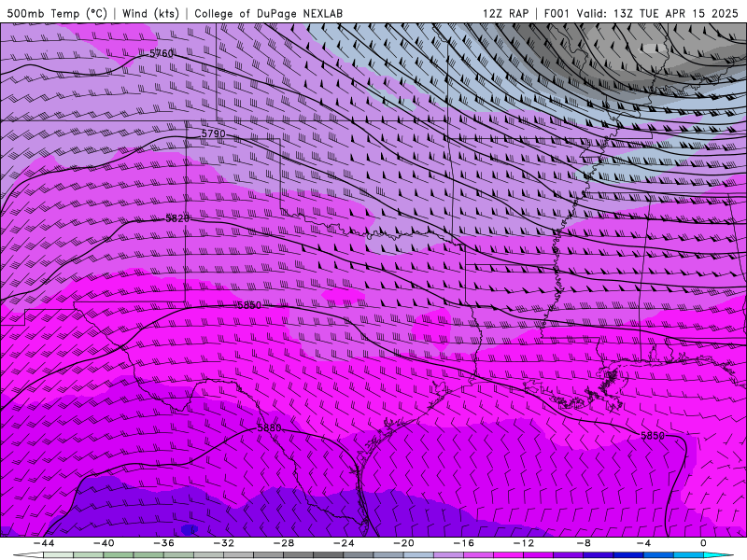
Task: Click the 5820 height contour label
Action: (x=177, y=218)
